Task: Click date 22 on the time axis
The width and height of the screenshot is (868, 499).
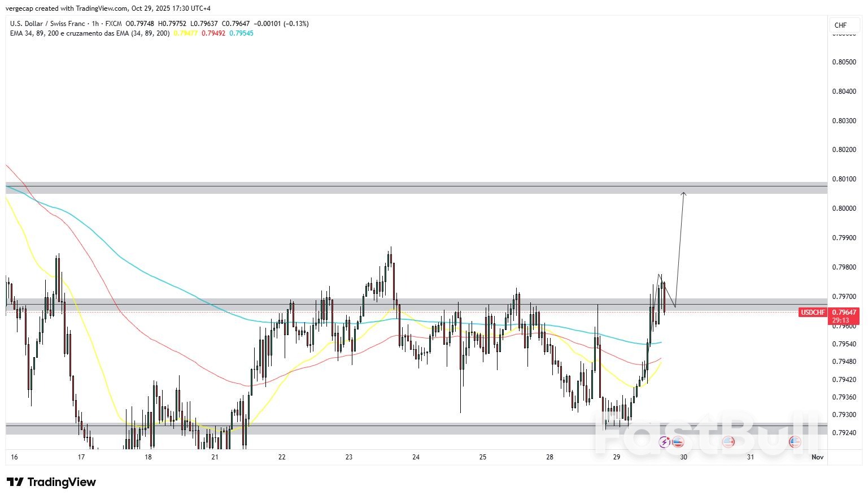Action: [x=282, y=457]
